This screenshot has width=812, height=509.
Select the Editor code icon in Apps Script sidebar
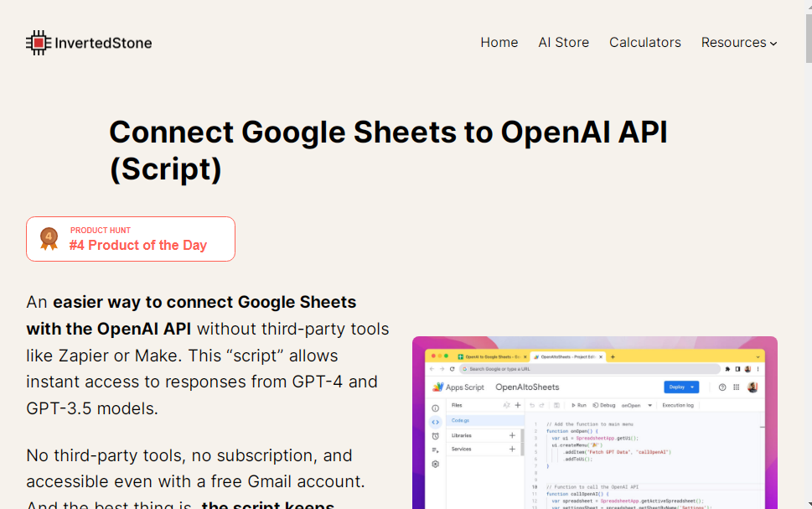[x=435, y=422]
